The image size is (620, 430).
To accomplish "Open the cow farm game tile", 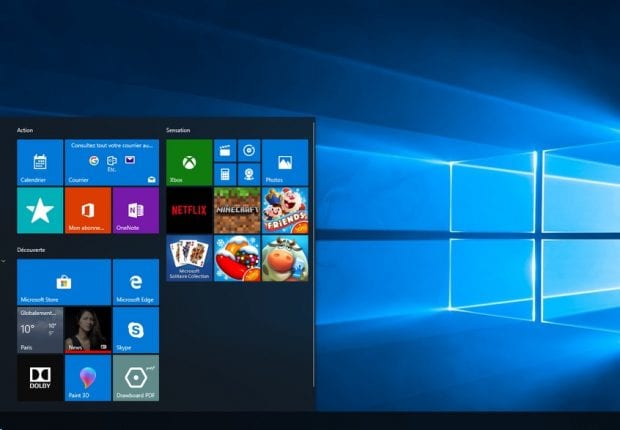I will point(285,258).
